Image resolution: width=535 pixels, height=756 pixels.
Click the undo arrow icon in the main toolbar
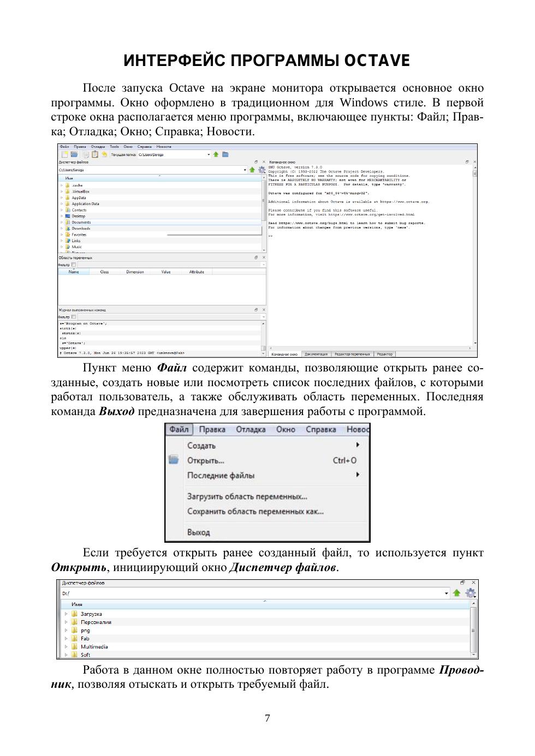[x=104, y=154]
